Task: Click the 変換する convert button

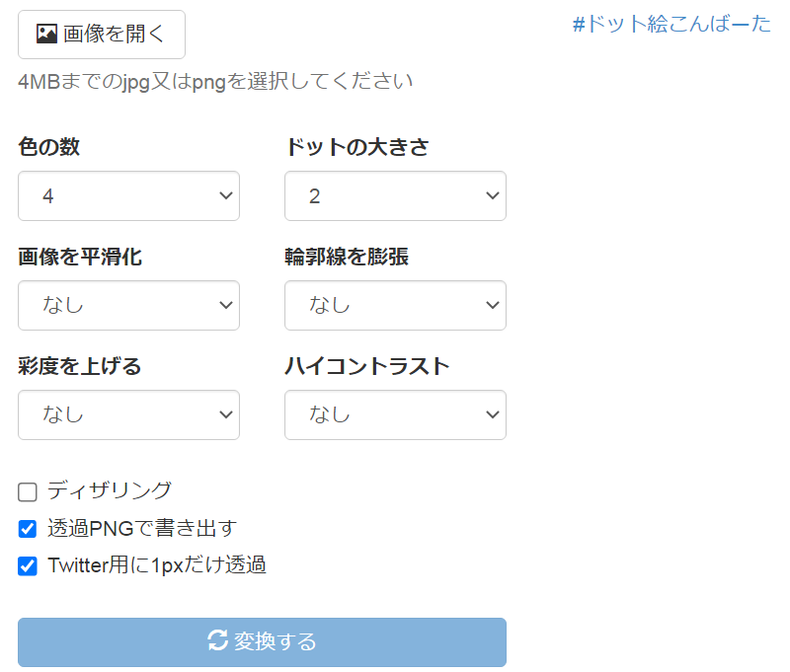Action: 262,642
